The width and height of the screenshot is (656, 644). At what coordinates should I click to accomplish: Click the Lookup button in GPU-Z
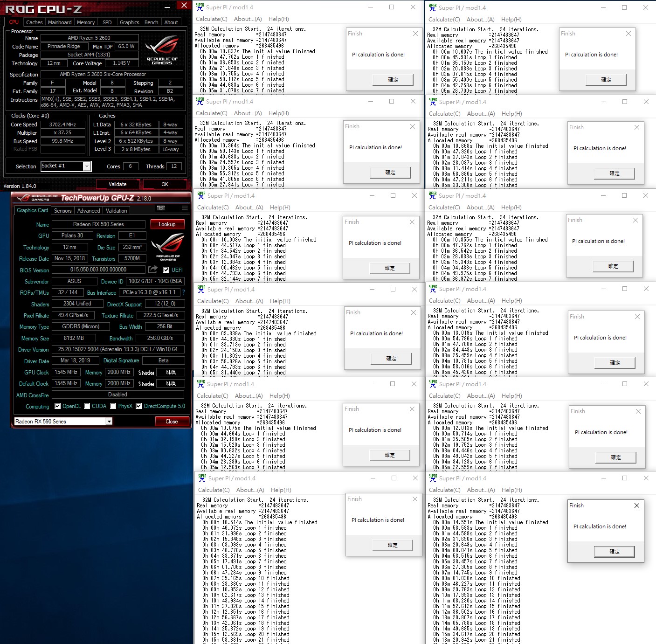pyautogui.click(x=167, y=224)
